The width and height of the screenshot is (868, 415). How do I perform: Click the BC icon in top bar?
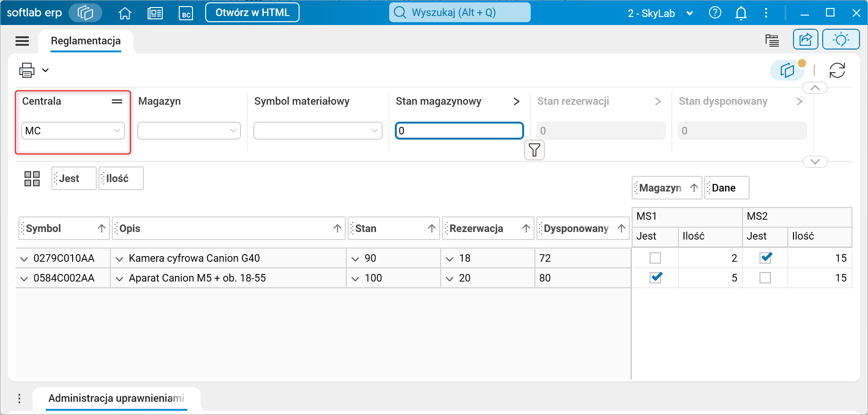[186, 13]
